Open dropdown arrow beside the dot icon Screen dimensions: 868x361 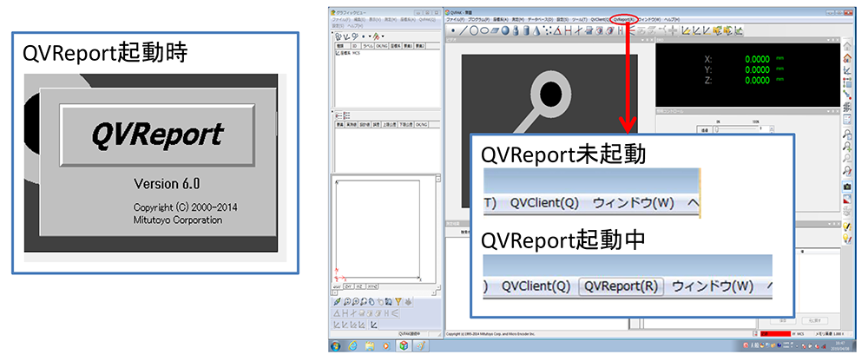pyautogui.click(x=370, y=36)
